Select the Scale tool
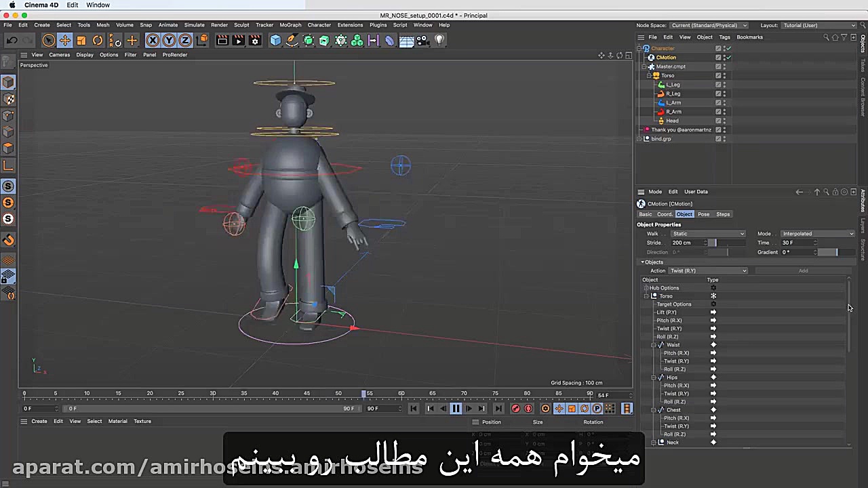This screenshot has width=868, height=488. pos(81,41)
